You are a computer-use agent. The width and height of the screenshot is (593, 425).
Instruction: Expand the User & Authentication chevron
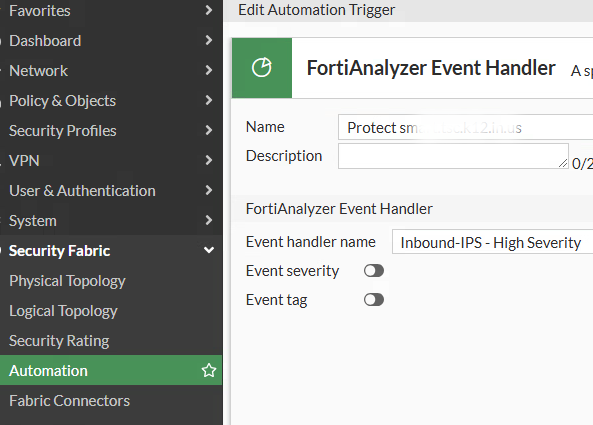pyautogui.click(x=209, y=190)
